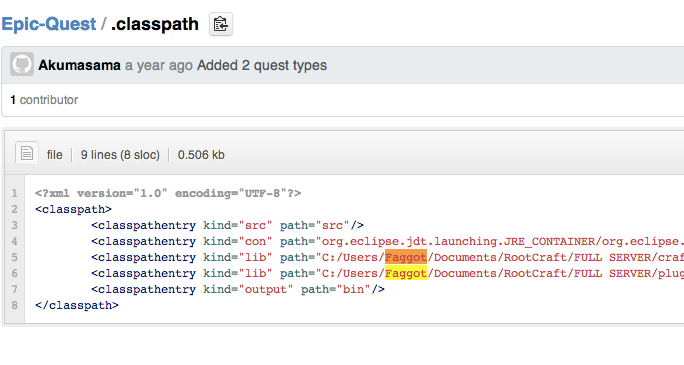The height and width of the screenshot is (365, 684).
Task: Select the kind="output" classpathentry line
Action: tap(238, 289)
